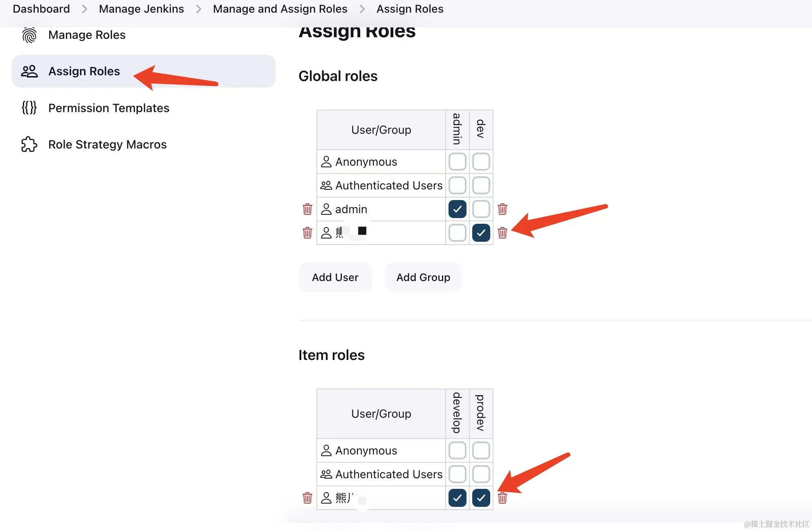Viewport: 812px width, 531px height.
Task: Click the Permission Templates braces icon
Action: pos(29,108)
